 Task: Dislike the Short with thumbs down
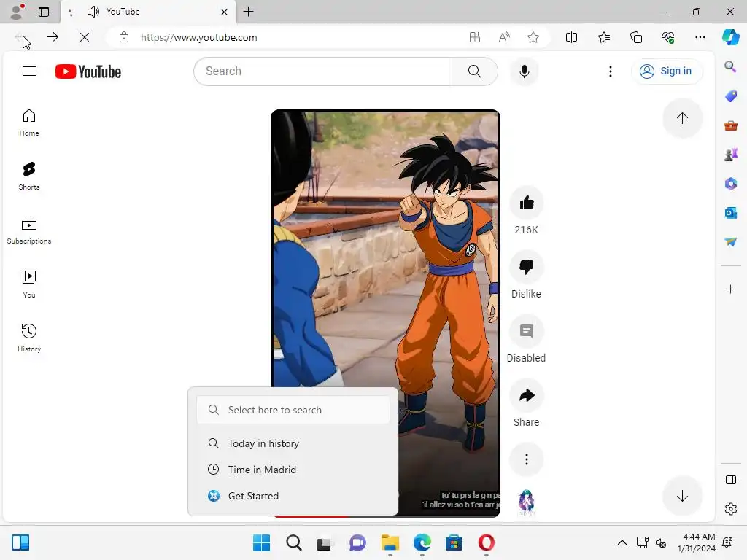tap(527, 267)
